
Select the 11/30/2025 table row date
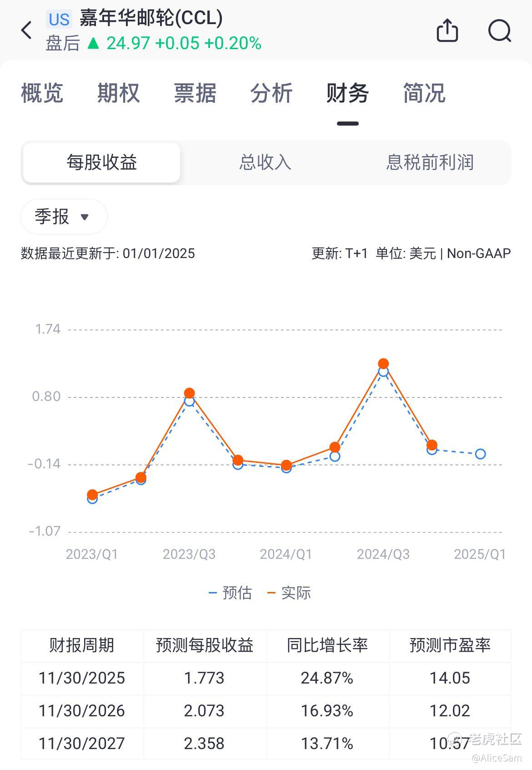(82, 678)
